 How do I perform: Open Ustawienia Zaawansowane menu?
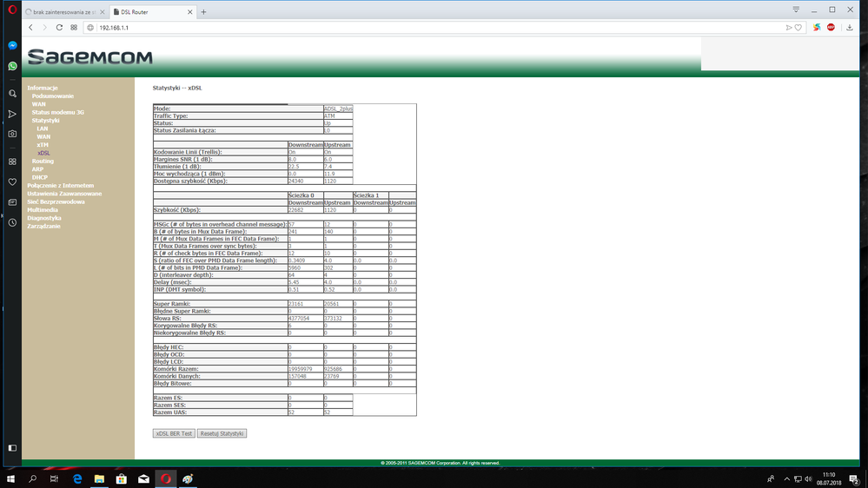pos(65,194)
